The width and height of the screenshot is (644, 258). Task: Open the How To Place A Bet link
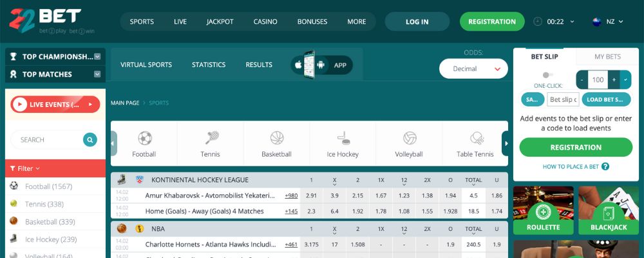571,166
